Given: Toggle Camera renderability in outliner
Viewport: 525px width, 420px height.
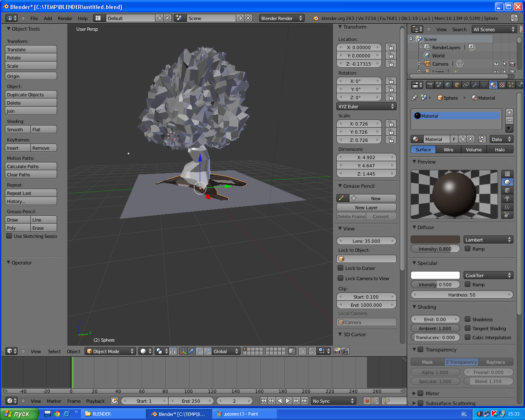Looking at the screenshot, I should 512,64.
